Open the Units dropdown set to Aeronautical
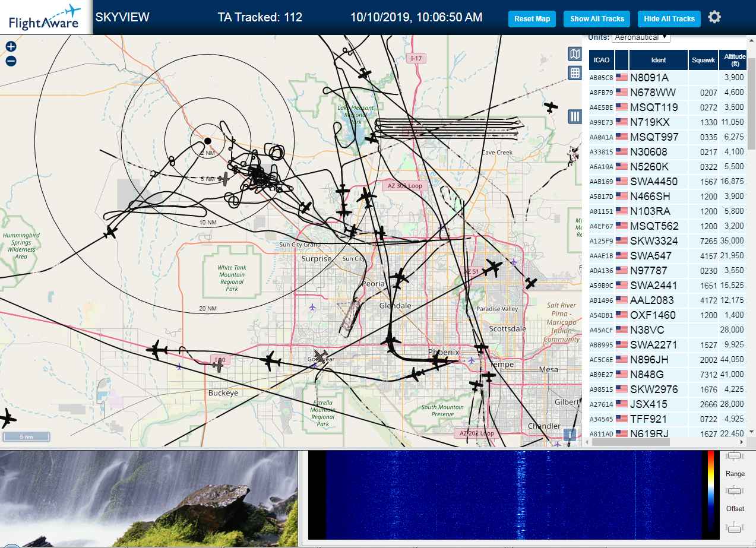The width and height of the screenshot is (756, 548). pos(641,37)
